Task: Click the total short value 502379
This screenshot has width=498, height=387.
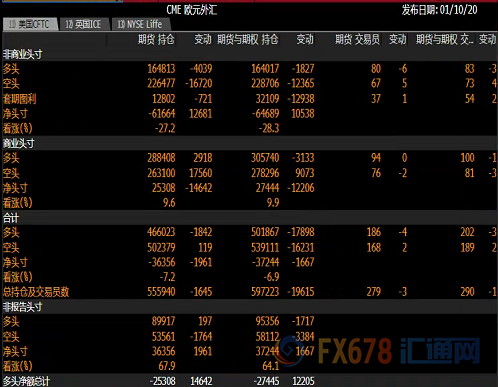Action: pyautogui.click(x=161, y=247)
